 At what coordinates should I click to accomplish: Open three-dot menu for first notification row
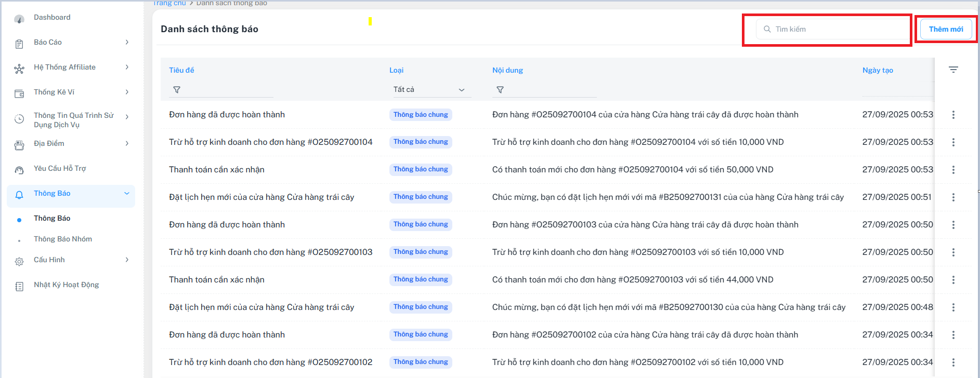(953, 115)
